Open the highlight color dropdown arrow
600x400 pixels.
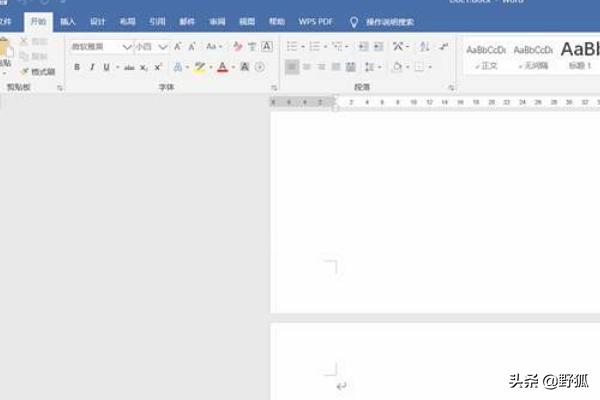(x=210, y=68)
